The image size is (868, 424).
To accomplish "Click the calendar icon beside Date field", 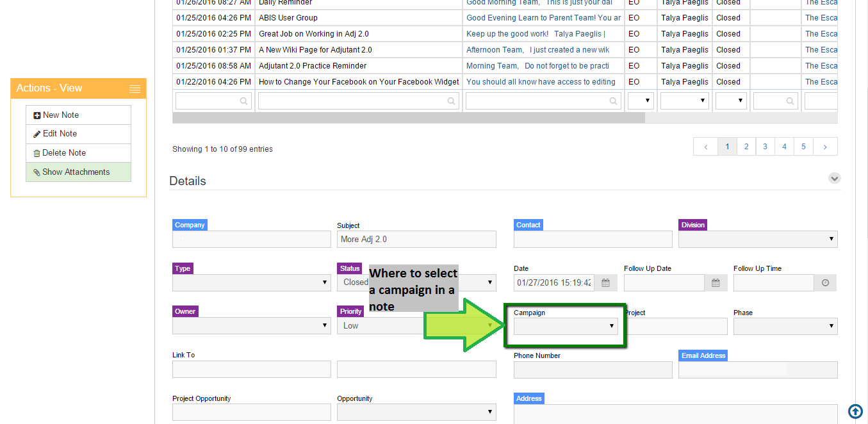I will tap(605, 283).
